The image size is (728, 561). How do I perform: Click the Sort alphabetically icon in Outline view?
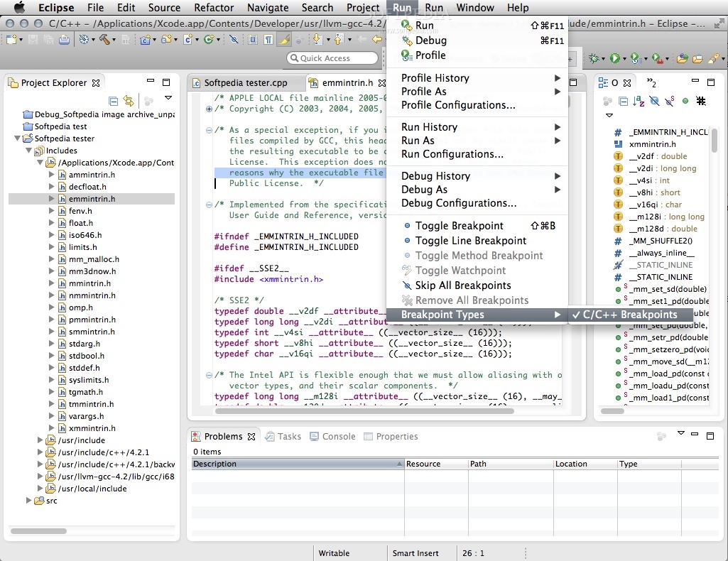tap(638, 100)
